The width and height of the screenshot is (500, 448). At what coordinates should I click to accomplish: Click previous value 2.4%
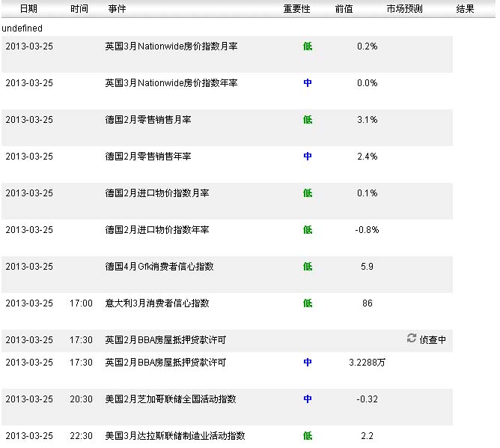(367, 157)
